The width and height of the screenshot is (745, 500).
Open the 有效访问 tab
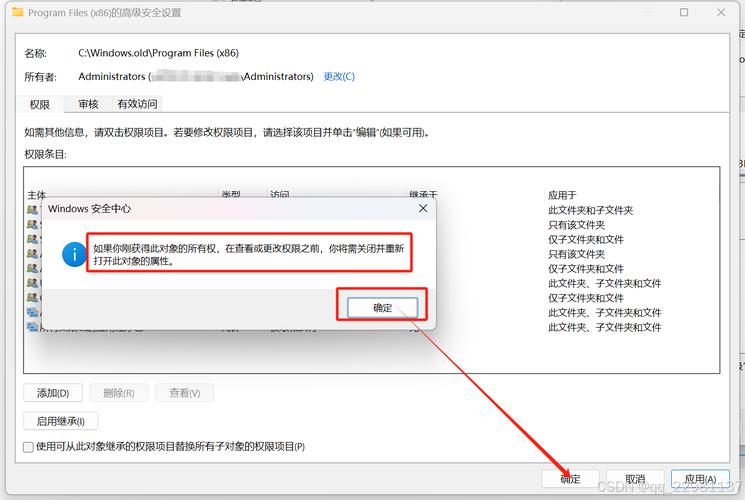point(137,104)
